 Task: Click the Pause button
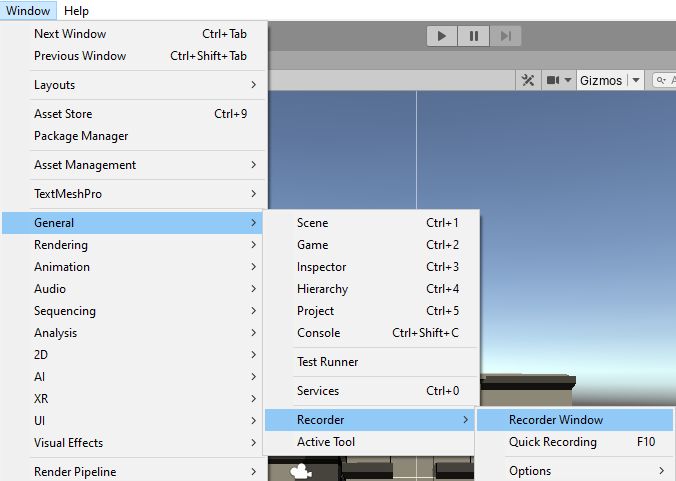(473, 36)
